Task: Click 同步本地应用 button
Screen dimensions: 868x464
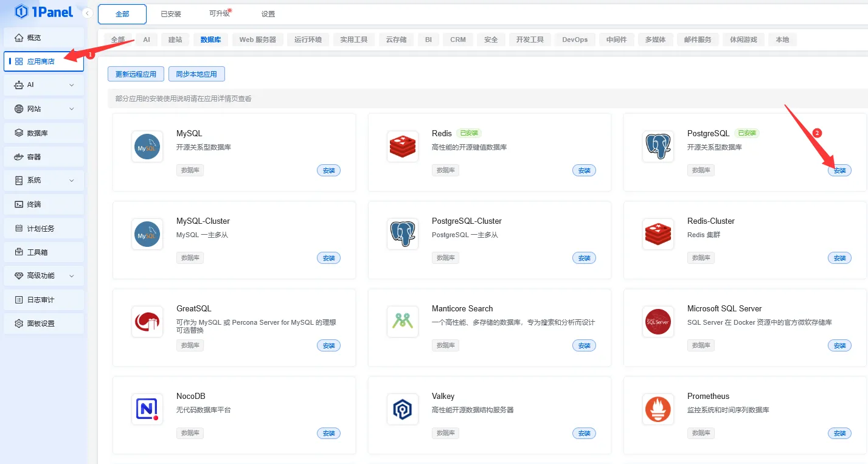Action: coord(196,74)
